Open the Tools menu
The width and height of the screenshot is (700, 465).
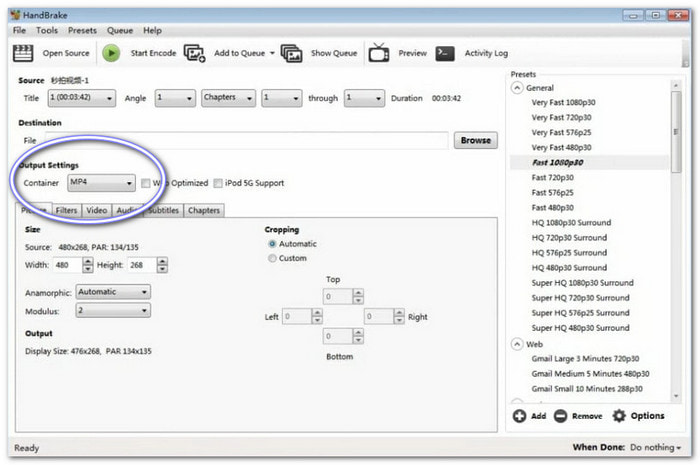pyautogui.click(x=47, y=30)
